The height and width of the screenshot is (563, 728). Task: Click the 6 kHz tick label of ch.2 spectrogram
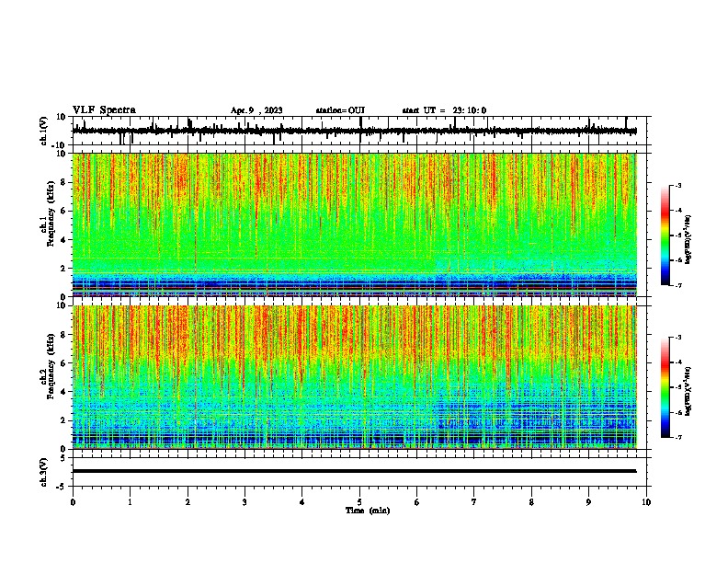pos(63,363)
